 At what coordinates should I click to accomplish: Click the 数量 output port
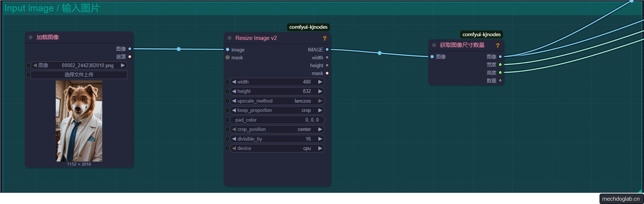500,81
